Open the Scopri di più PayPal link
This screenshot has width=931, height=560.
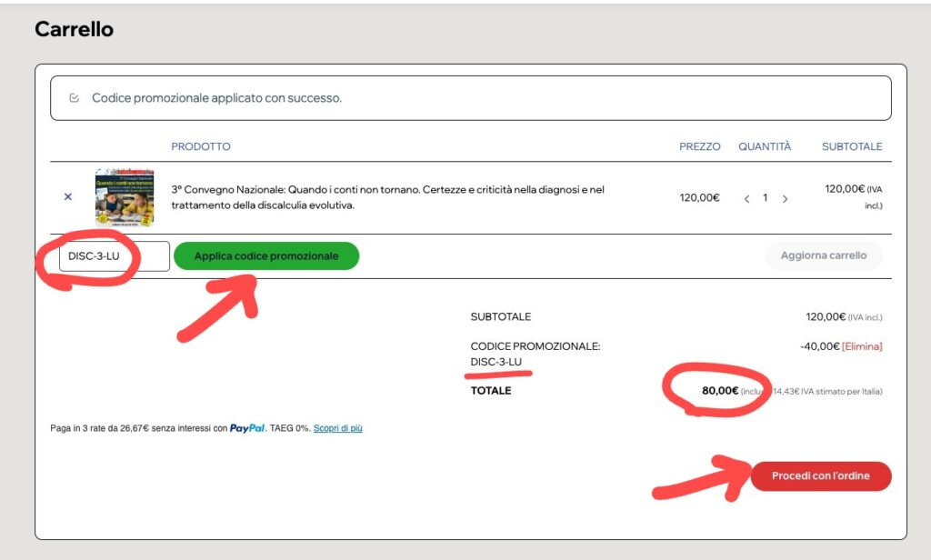[x=337, y=428]
